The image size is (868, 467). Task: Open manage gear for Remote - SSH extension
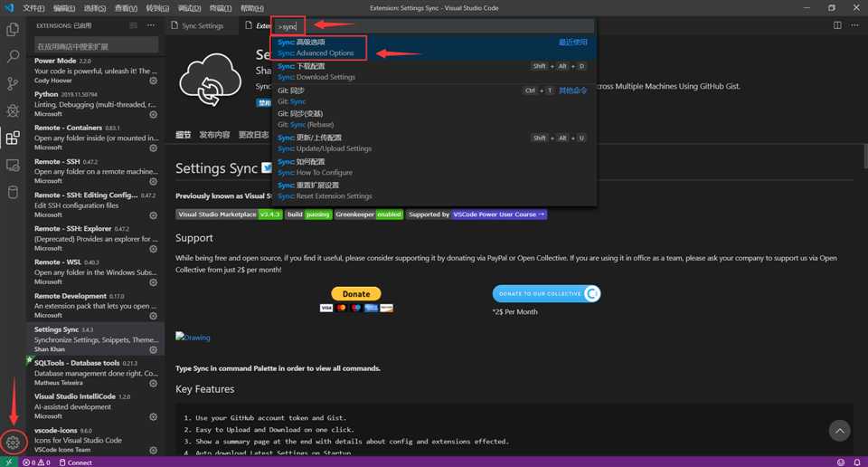[x=154, y=181]
